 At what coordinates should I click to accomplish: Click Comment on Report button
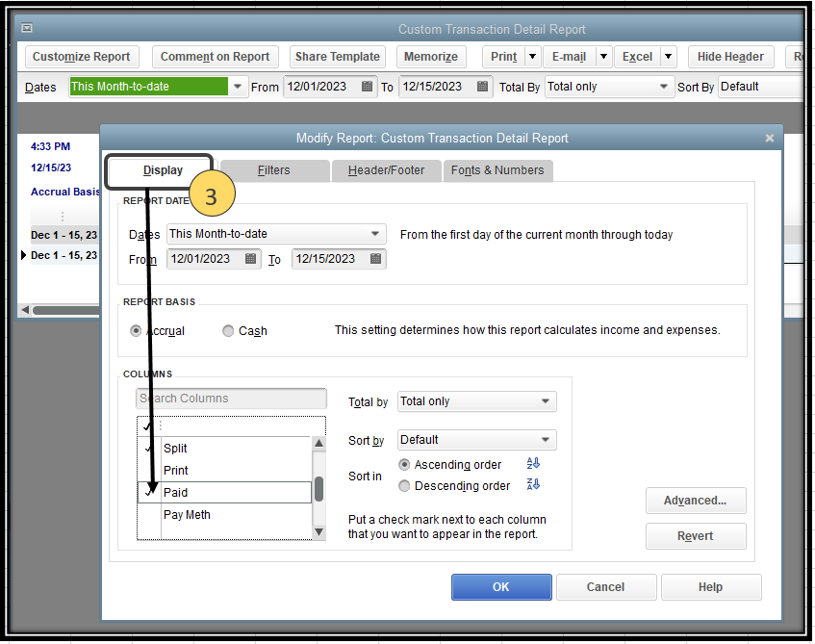click(x=215, y=56)
